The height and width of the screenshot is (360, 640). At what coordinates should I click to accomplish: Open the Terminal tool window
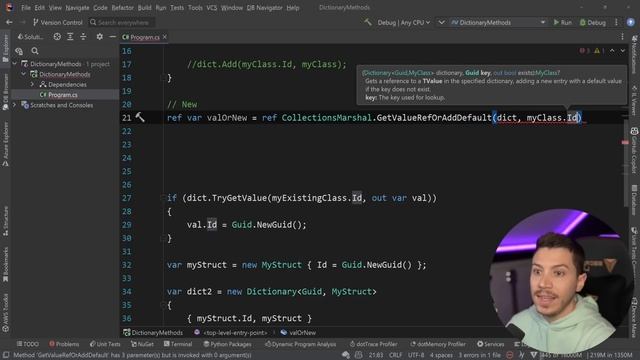[x=178, y=344]
